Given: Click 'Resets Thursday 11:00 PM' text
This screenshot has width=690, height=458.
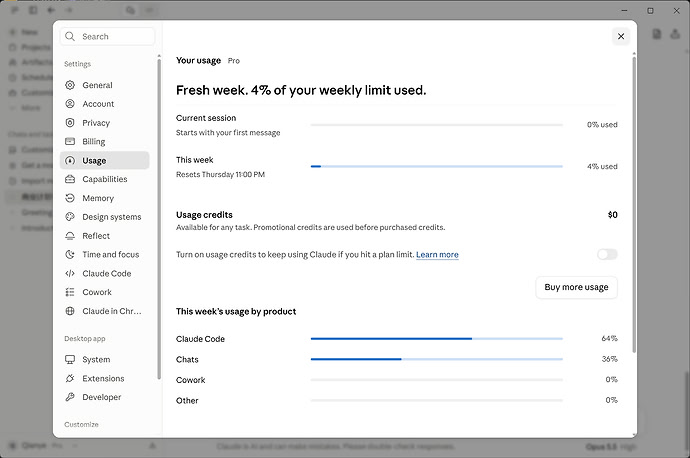Looking at the screenshot, I should tap(220, 175).
